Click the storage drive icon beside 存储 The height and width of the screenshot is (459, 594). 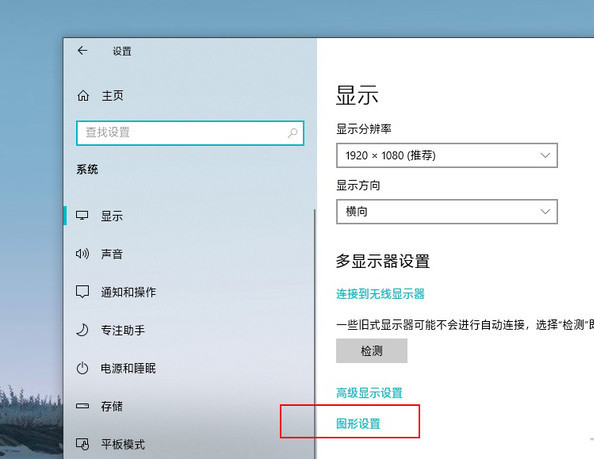pyautogui.click(x=82, y=406)
